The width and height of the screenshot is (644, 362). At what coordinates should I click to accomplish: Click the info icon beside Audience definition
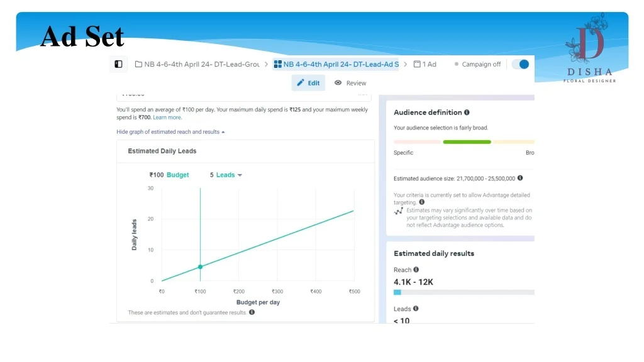pyautogui.click(x=467, y=112)
